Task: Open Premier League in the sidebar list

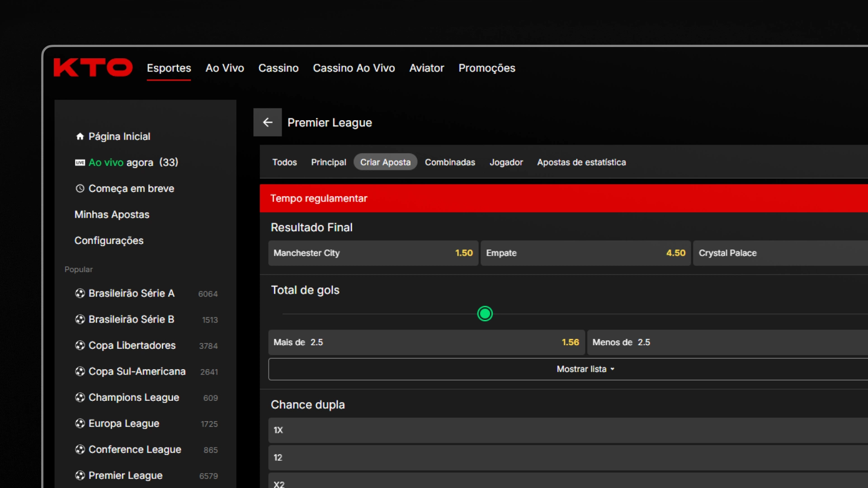Action: point(125,476)
